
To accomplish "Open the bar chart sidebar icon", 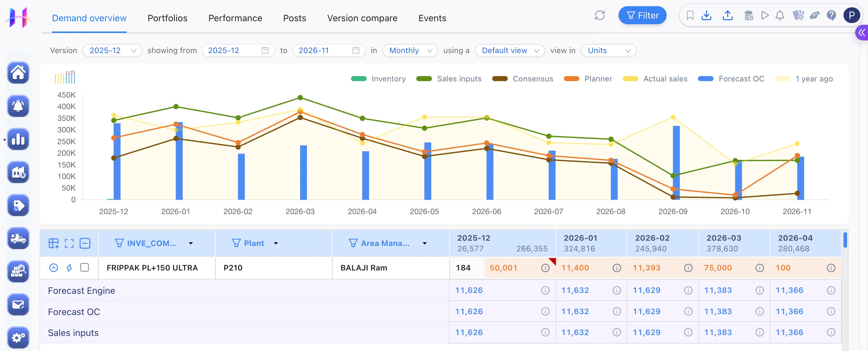I will pos(18,139).
